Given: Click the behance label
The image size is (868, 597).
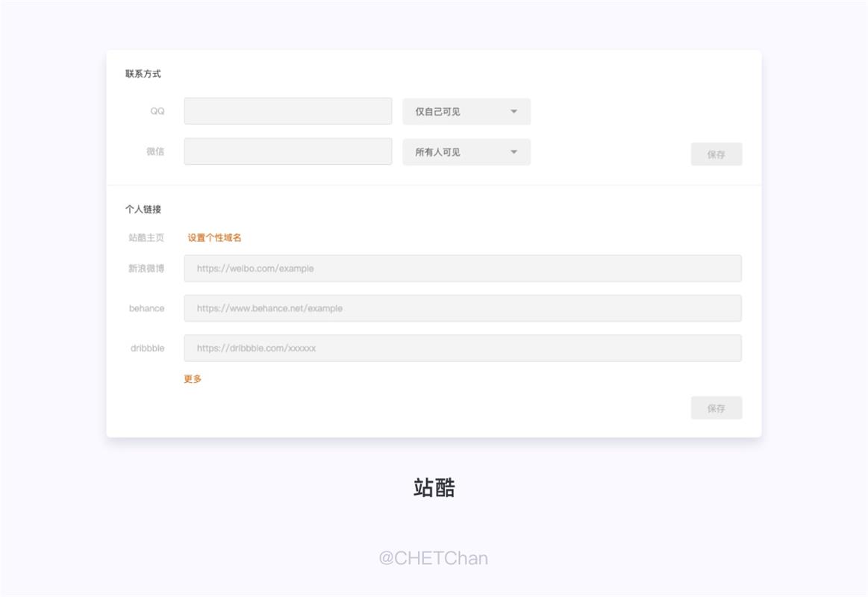Looking at the screenshot, I should (x=147, y=308).
